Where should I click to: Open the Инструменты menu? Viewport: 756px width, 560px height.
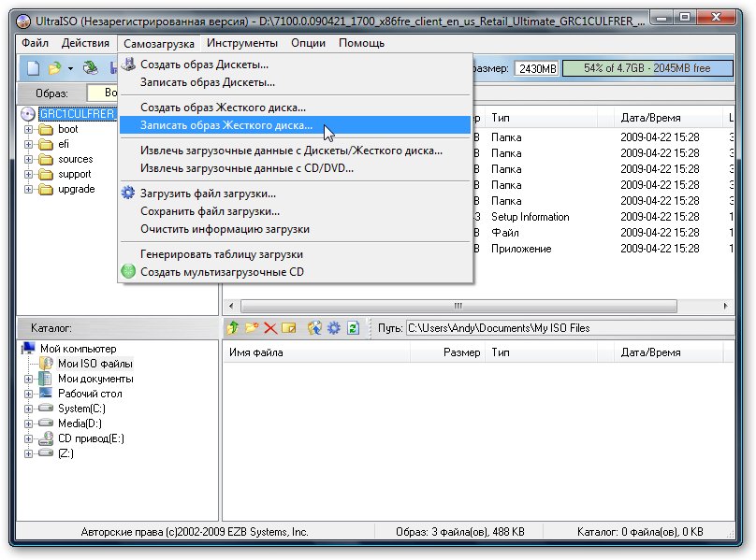coord(242,43)
